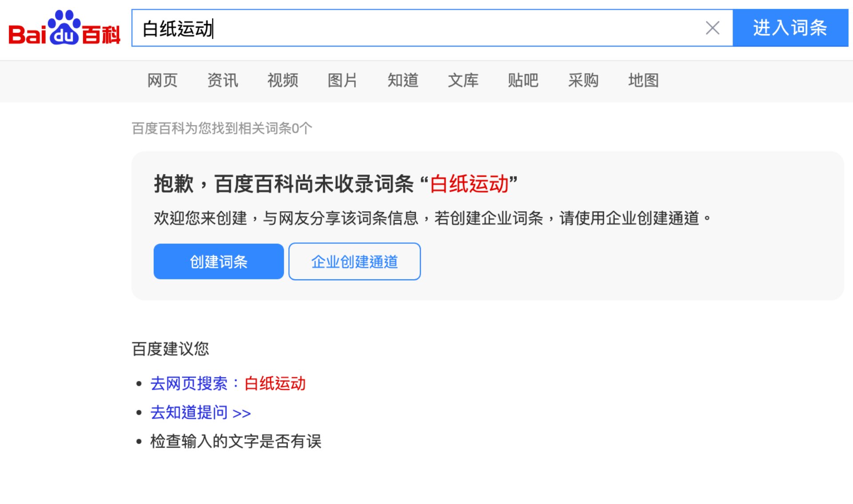Open the 文库 tab
This screenshot has width=853, height=504.
pyautogui.click(x=463, y=80)
